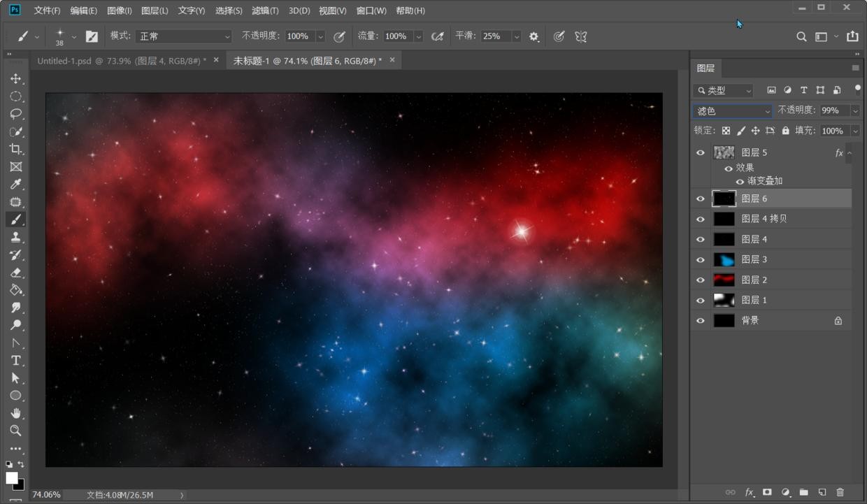The height and width of the screenshot is (504, 867).
Task: Click the 流量 flow percentage field
Action: tap(396, 36)
